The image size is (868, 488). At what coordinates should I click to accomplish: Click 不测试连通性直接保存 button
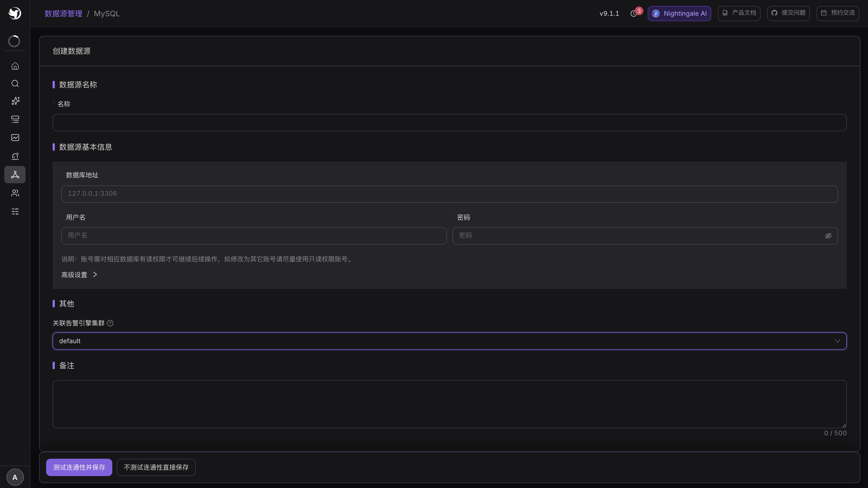click(x=156, y=467)
